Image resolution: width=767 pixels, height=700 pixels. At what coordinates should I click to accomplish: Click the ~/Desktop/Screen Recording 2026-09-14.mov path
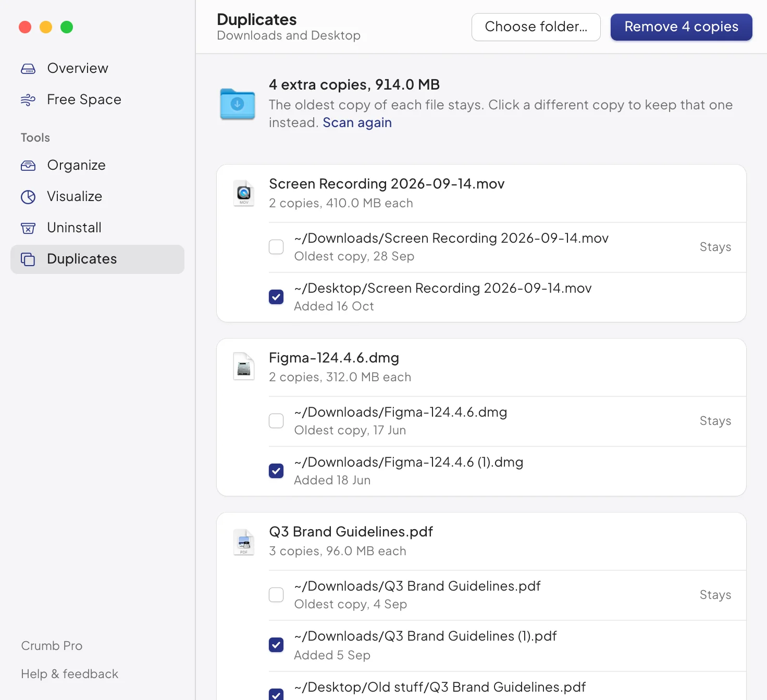pos(443,288)
